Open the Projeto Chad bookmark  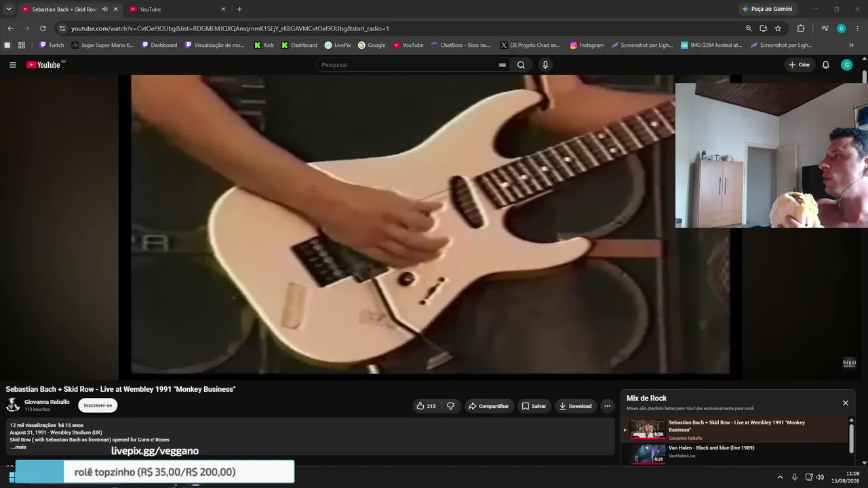(530, 45)
